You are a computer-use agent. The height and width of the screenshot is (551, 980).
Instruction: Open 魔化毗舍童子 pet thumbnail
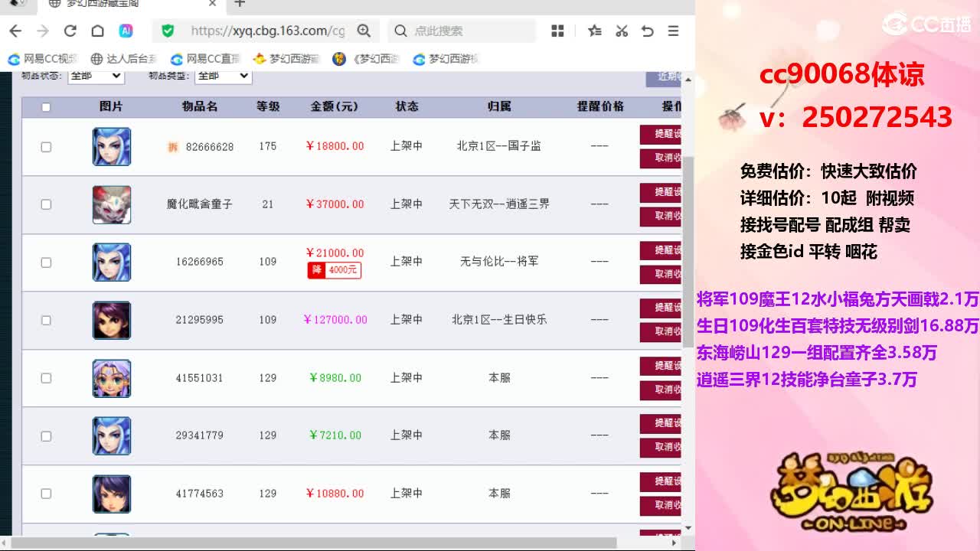point(112,204)
